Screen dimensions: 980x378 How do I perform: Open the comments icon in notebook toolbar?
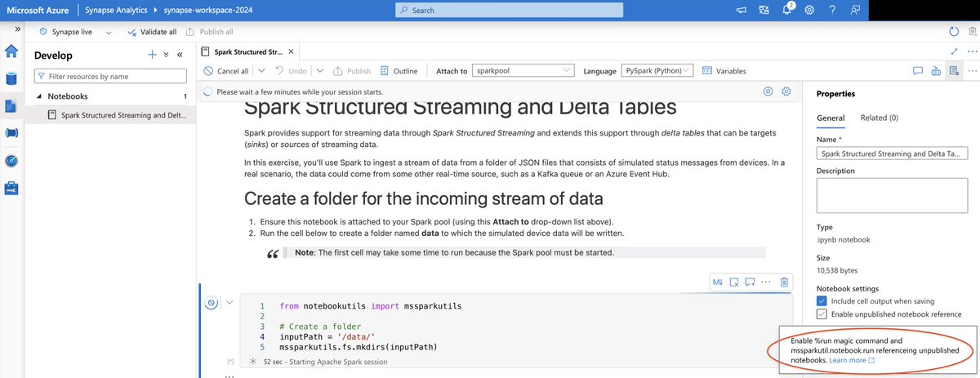[x=917, y=71]
